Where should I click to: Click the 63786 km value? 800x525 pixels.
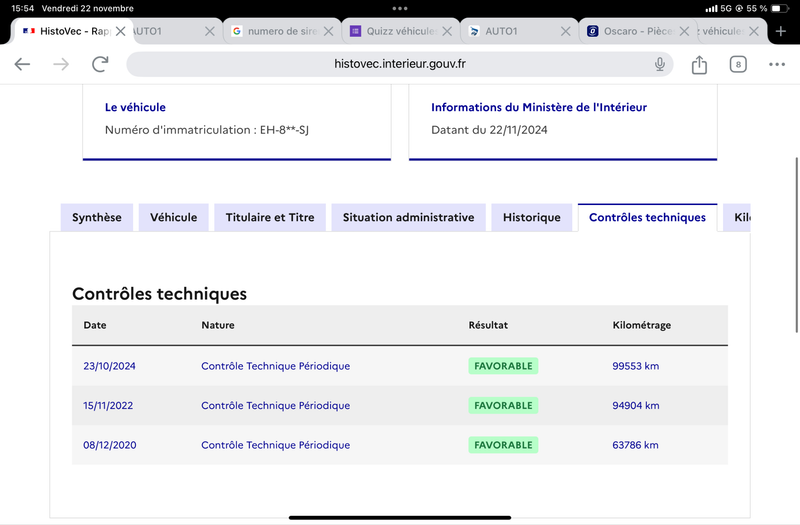point(635,445)
